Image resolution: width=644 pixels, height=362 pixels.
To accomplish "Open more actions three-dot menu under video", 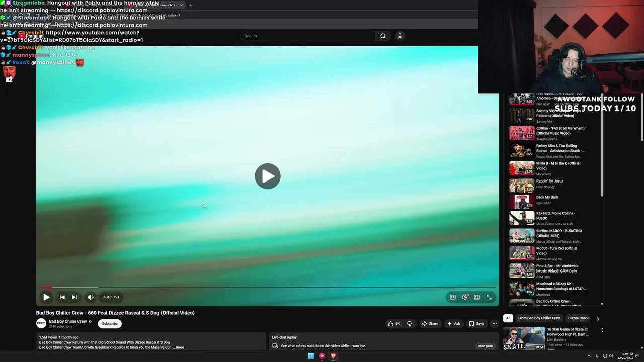I will click(x=495, y=324).
